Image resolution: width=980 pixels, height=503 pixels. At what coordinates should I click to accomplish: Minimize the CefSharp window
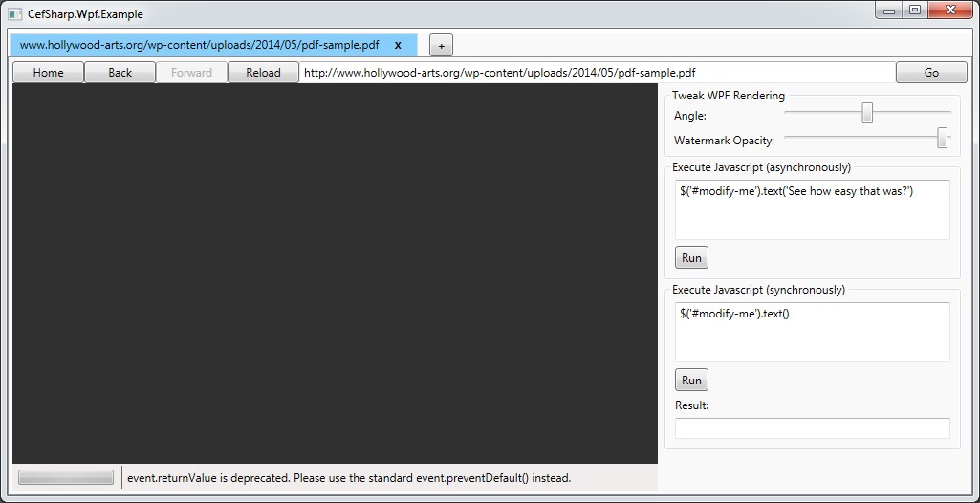[889, 10]
